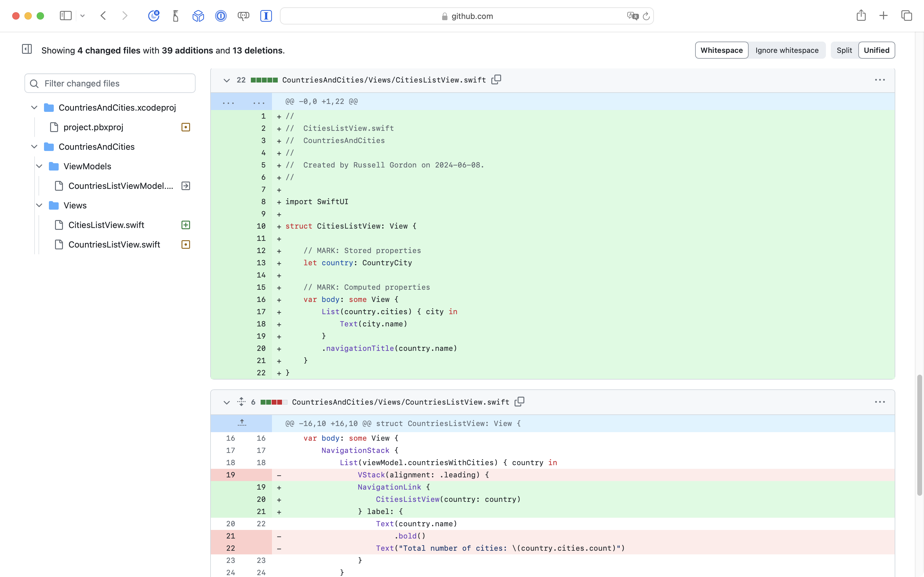Select the Unified diff view button
This screenshot has height=577, width=924.
click(x=876, y=50)
